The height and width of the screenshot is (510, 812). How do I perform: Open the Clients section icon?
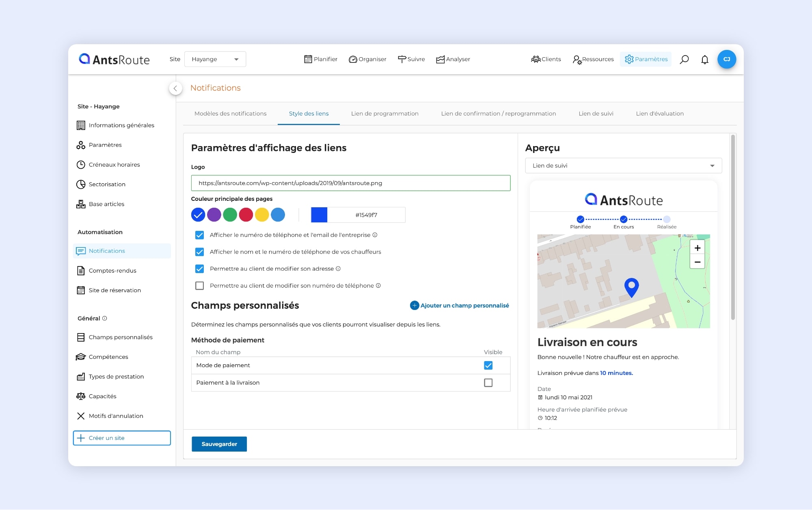point(536,59)
